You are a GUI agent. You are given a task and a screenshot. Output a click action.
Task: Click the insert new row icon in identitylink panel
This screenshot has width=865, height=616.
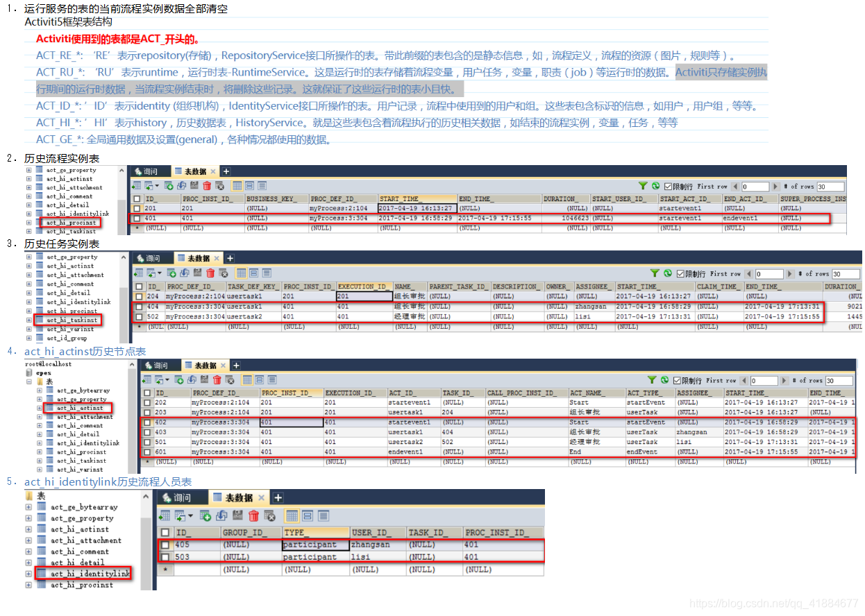pyautogui.click(x=205, y=515)
